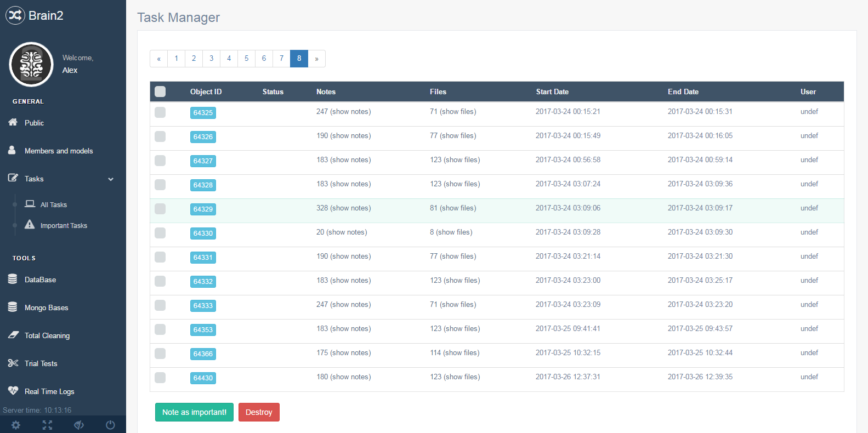868x433 pixels.
Task: Check the box for task 64327
Action: 160,161
